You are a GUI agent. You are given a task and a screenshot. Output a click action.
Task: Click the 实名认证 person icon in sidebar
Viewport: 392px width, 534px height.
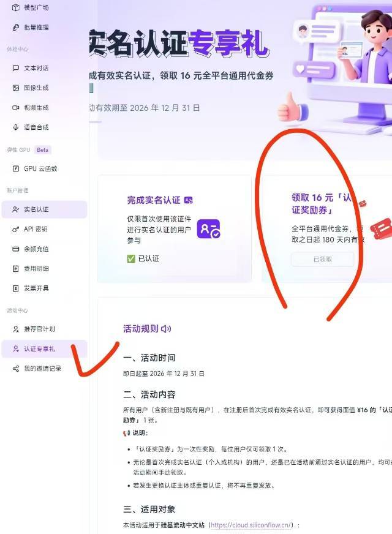(16, 209)
